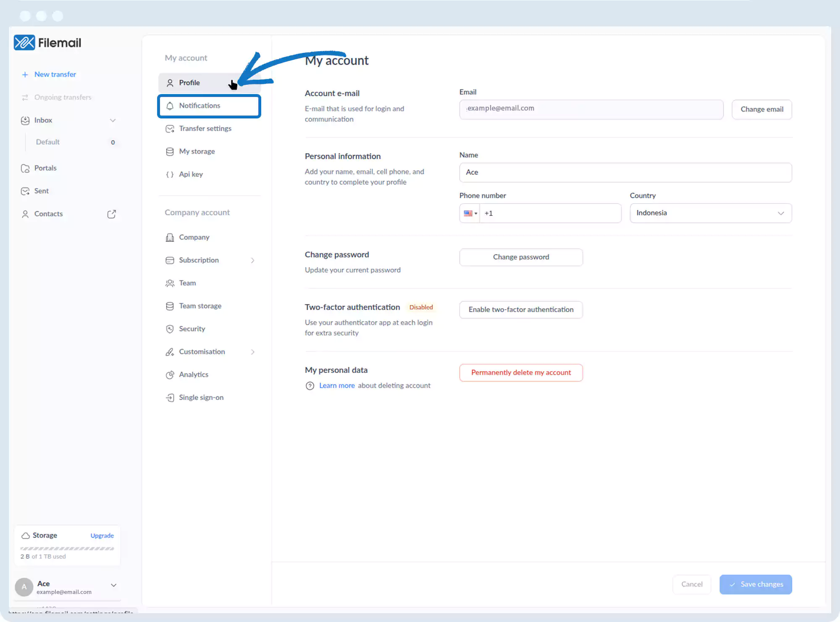The width and height of the screenshot is (840, 622).
Task: Click the Portals folder icon
Action: [25, 168]
